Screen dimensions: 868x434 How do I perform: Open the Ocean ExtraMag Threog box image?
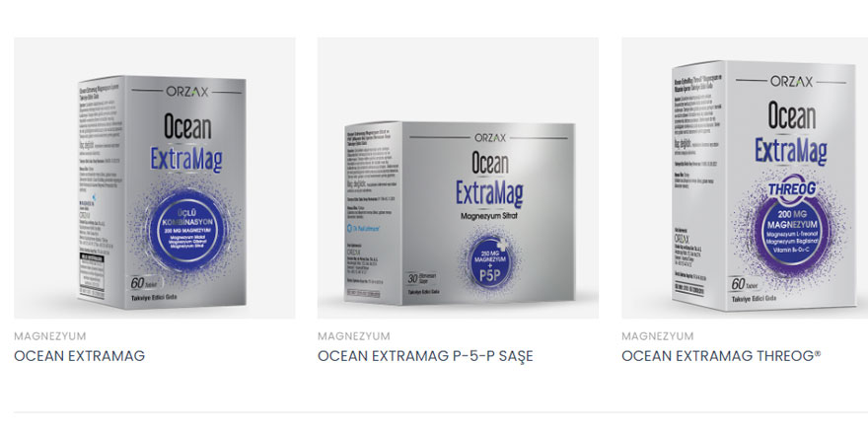pyautogui.click(x=745, y=178)
